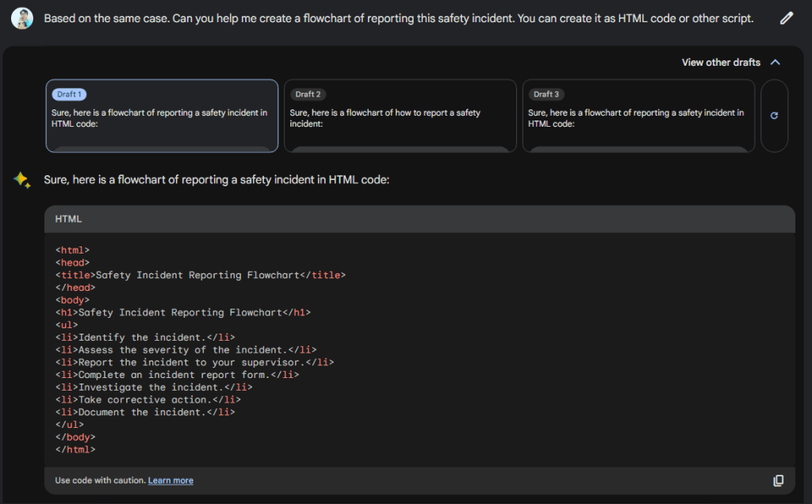Click the 'View other drafts' label
This screenshot has width=812, height=504.
pos(720,63)
